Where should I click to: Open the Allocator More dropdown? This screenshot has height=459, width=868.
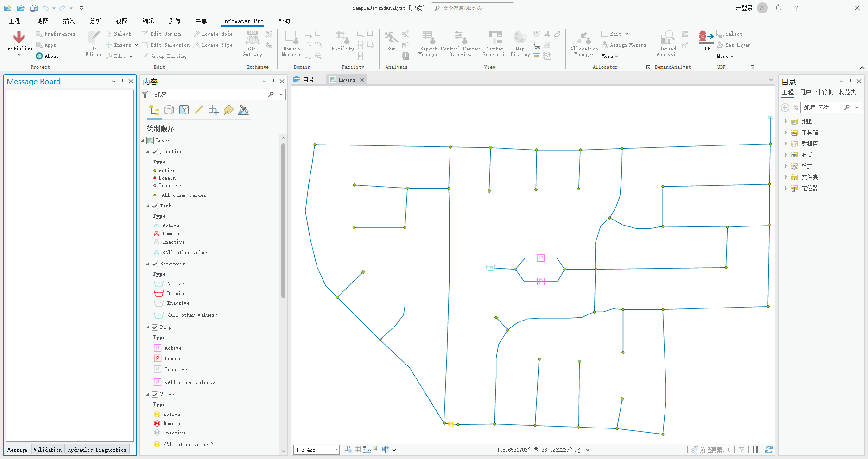coord(609,56)
